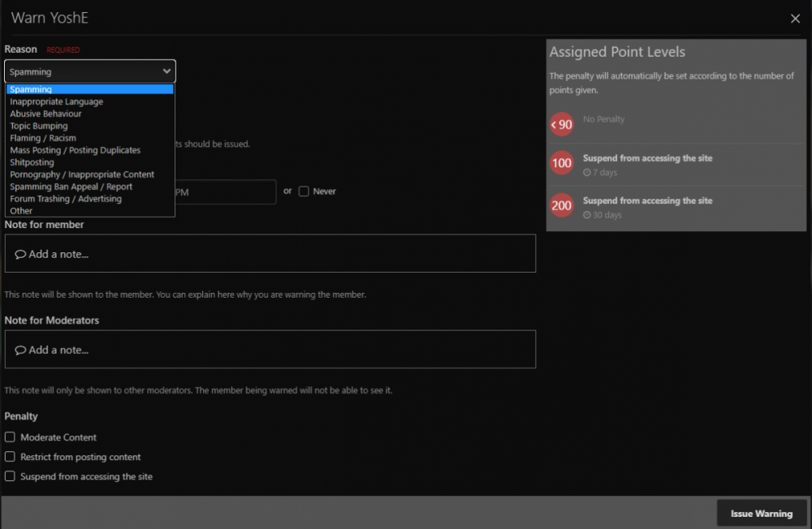
Task: Click the expiry time input field
Action: click(x=225, y=192)
